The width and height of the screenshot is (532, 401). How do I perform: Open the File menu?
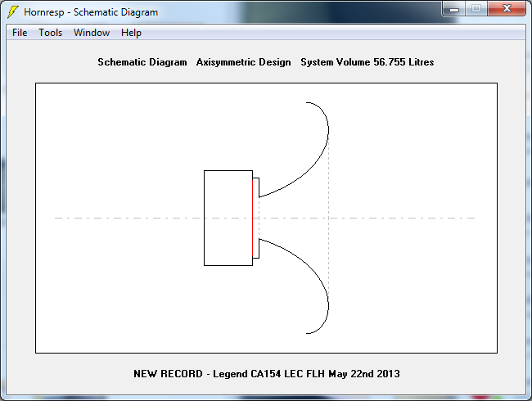point(20,33)
